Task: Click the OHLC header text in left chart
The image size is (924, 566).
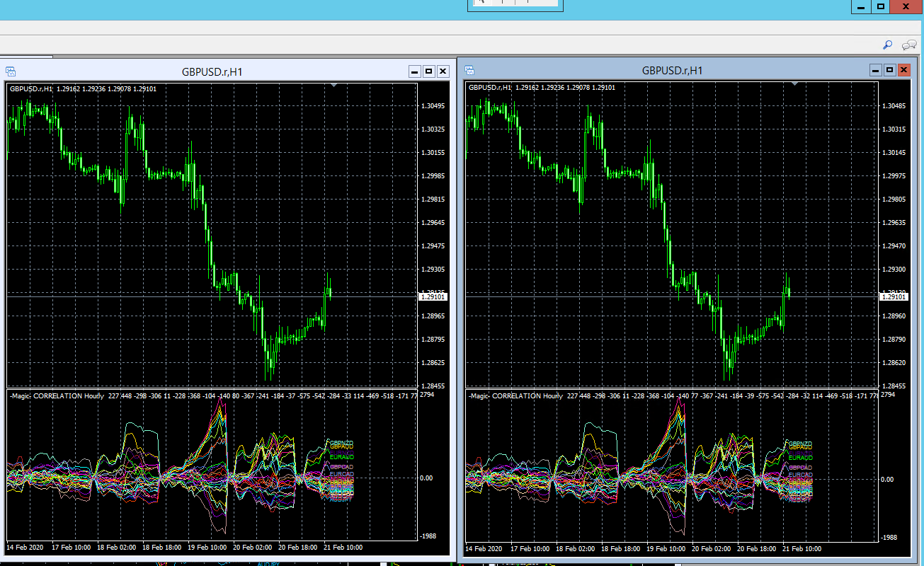Action: click(x=83, y=88)
